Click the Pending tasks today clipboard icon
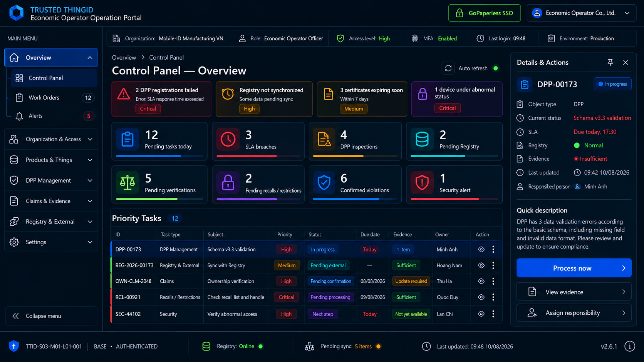644x362 pixels. tap(127, 139)
